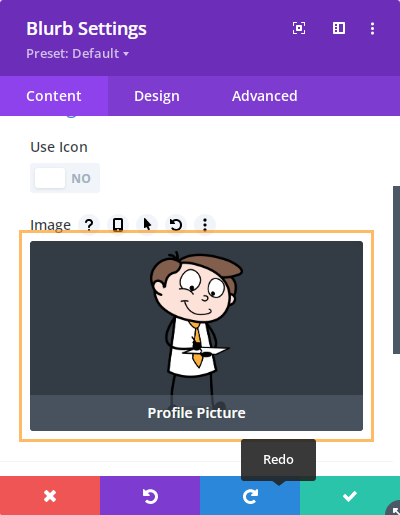Expand the Preset: Default dropdown
The image size is (400, 515).
(x=77, y=53)
